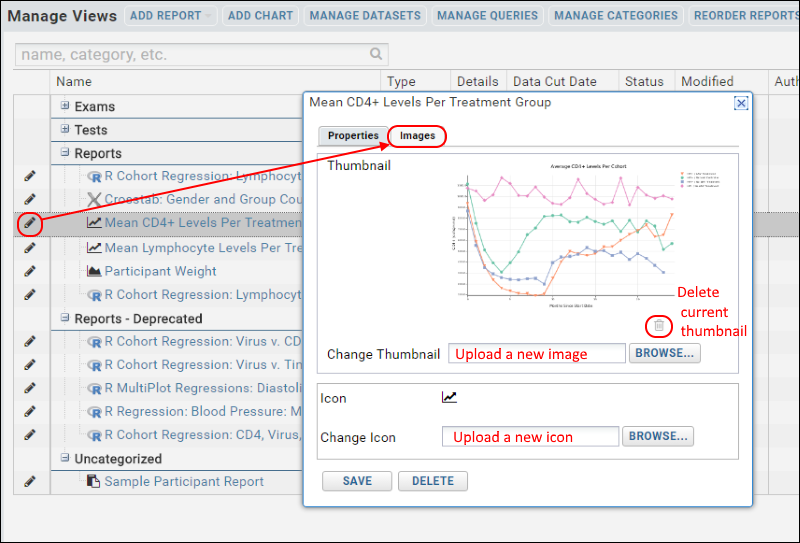Open Participant Weight report link

[160, 271]
